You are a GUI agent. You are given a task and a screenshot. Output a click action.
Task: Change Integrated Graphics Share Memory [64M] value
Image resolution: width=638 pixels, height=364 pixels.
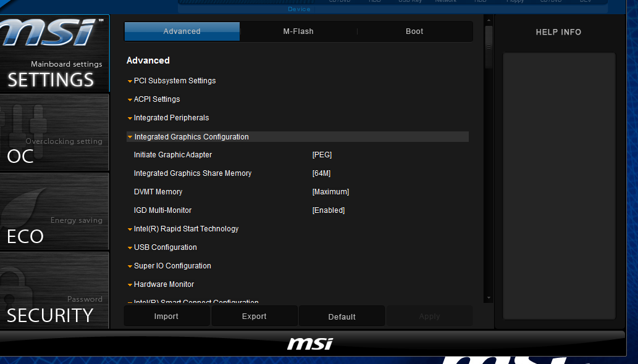click(x=321, y=173)
